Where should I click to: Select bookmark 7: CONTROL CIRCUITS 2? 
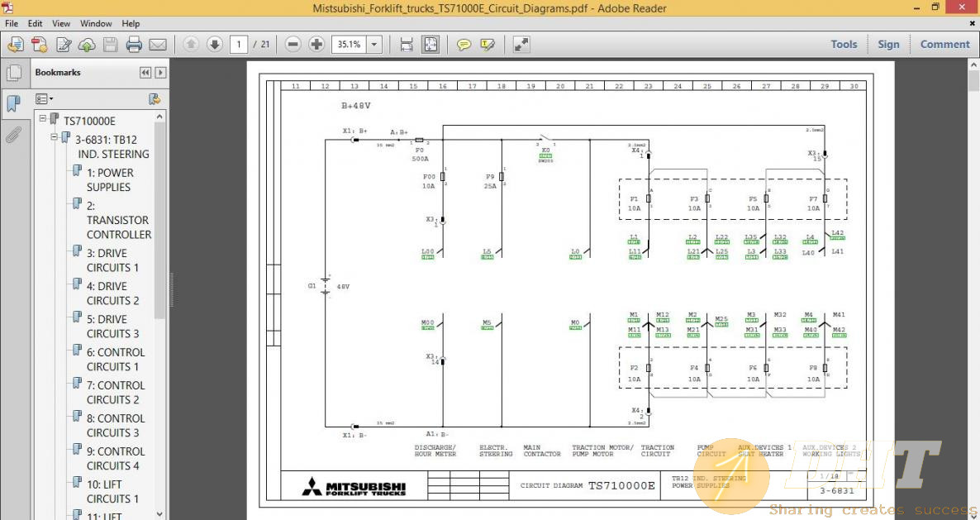(x=116, y=393)
